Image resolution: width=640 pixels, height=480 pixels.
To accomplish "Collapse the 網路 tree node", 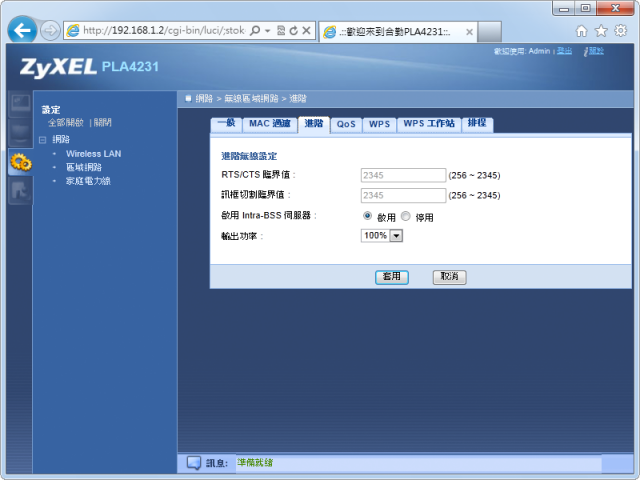I will [42, 140].
